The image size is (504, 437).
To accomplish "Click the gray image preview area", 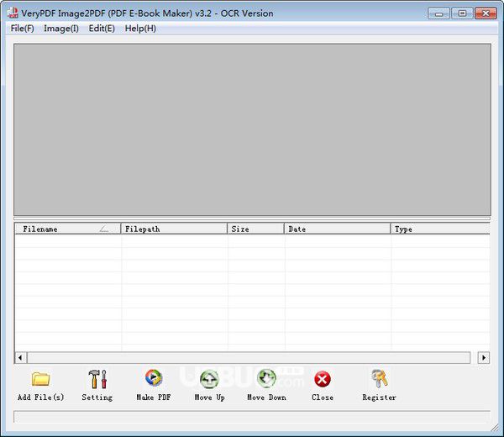I will coord(252,129).
